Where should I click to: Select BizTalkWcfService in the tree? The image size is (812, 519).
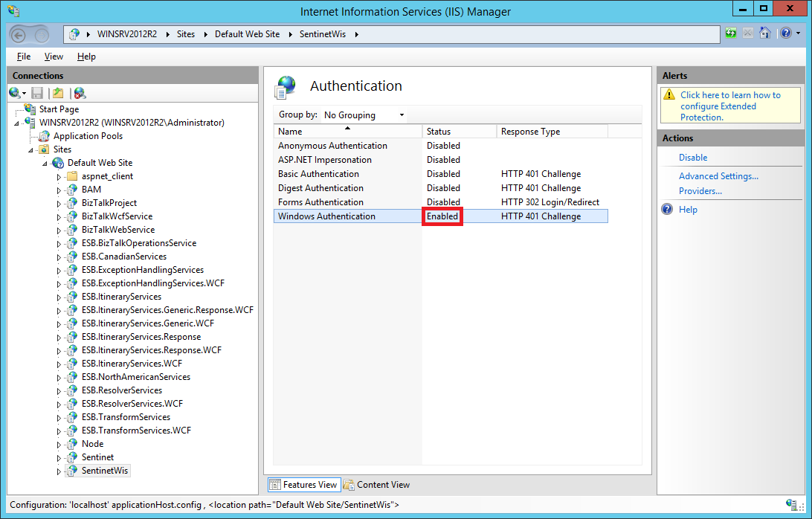pos(117,216)
